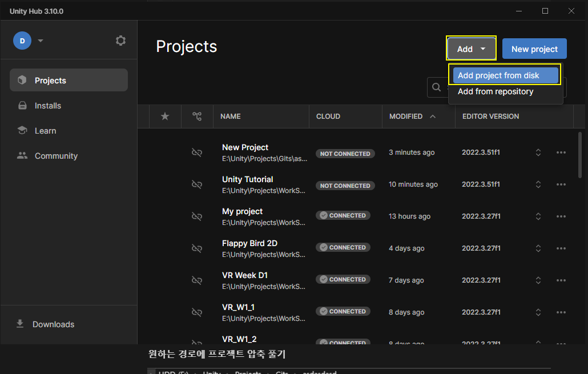Viewport: 588px width, 374px height.
Task: Open more options for Flappy Bird 2D
Action: [561, 248]
